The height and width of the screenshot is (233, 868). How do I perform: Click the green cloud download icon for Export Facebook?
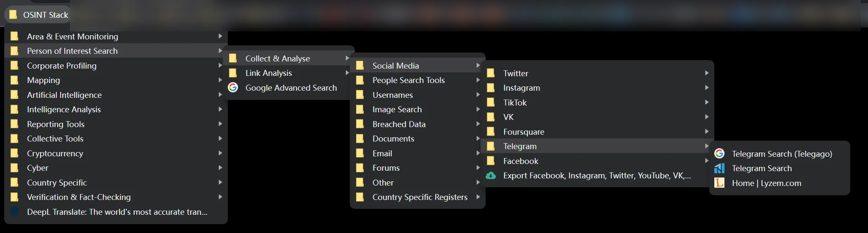click(491, 175)
